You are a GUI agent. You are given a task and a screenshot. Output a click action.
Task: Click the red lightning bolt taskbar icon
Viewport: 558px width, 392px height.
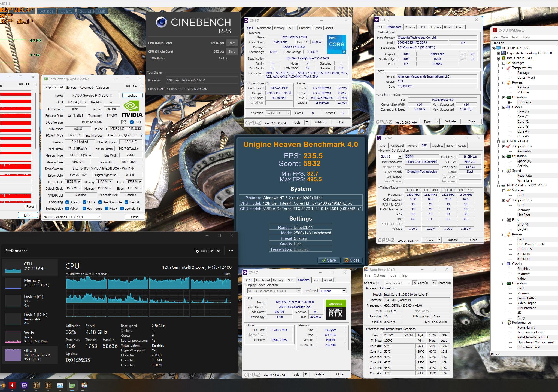[12, 385]
